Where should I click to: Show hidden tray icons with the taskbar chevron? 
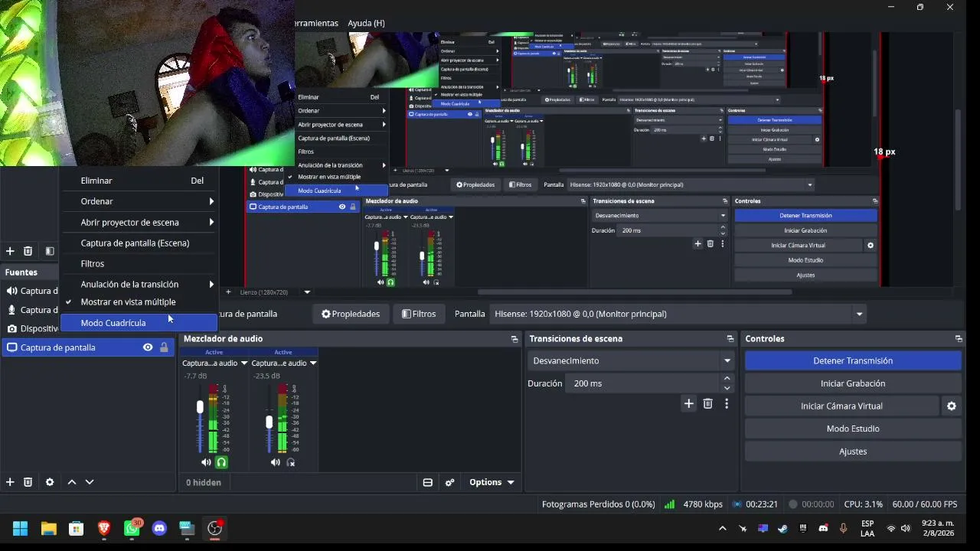(722, 528)
